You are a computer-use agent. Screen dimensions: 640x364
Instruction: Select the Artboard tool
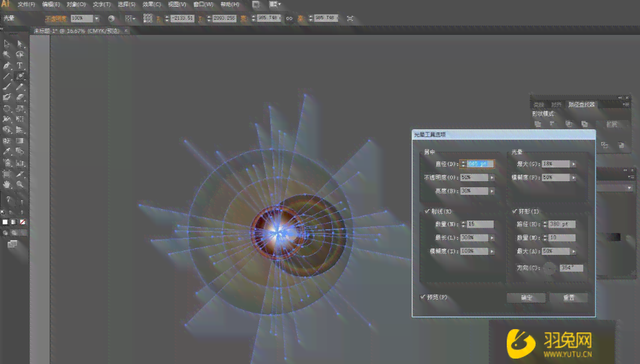tap(7, 174)
